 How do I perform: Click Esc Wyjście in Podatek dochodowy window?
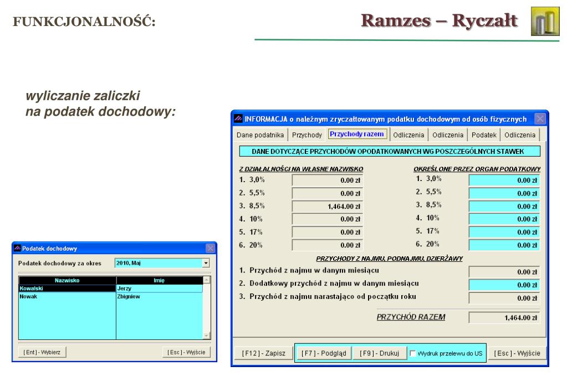point(186,352)
